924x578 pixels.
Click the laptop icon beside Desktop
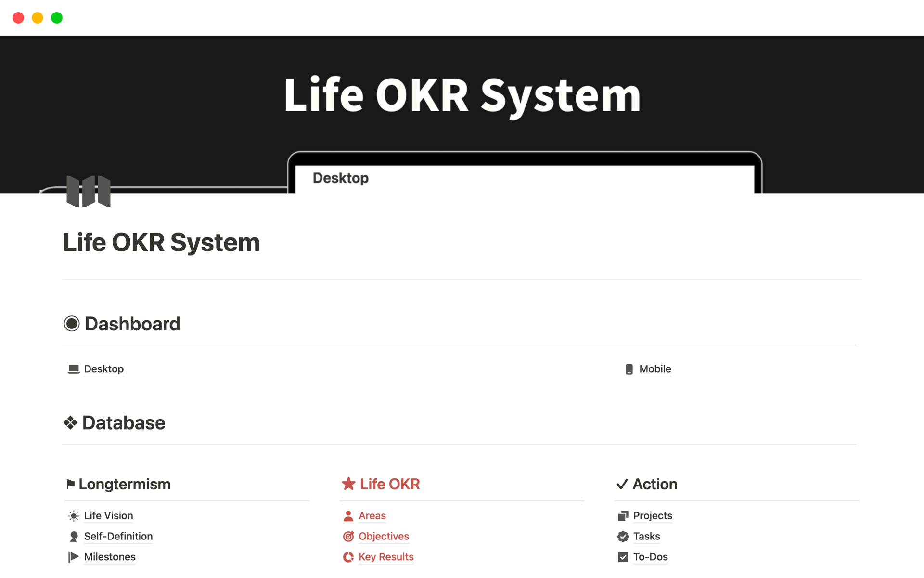(73, 369)
